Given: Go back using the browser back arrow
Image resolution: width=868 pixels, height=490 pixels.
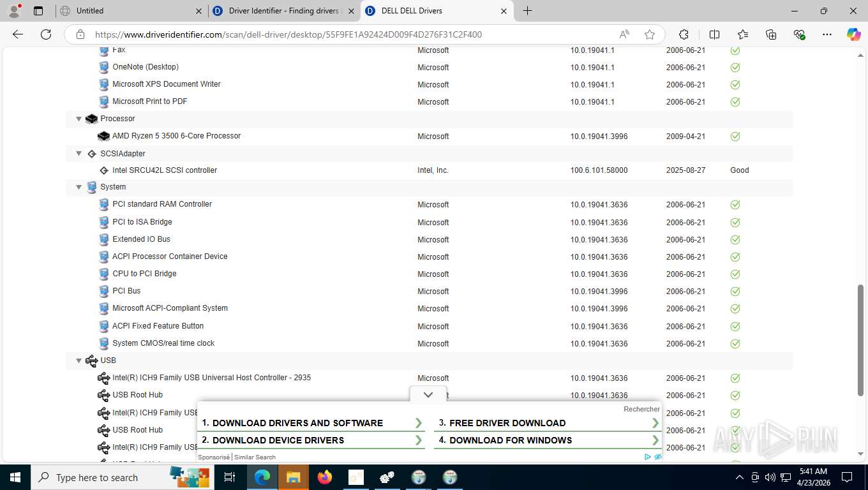Looking at the screenshot, I should [18, 34].
